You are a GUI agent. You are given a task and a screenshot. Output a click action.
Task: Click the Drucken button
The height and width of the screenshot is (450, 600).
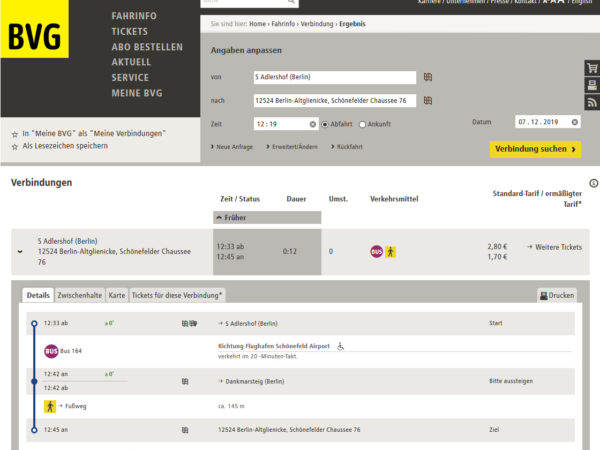tap(557, 295)
